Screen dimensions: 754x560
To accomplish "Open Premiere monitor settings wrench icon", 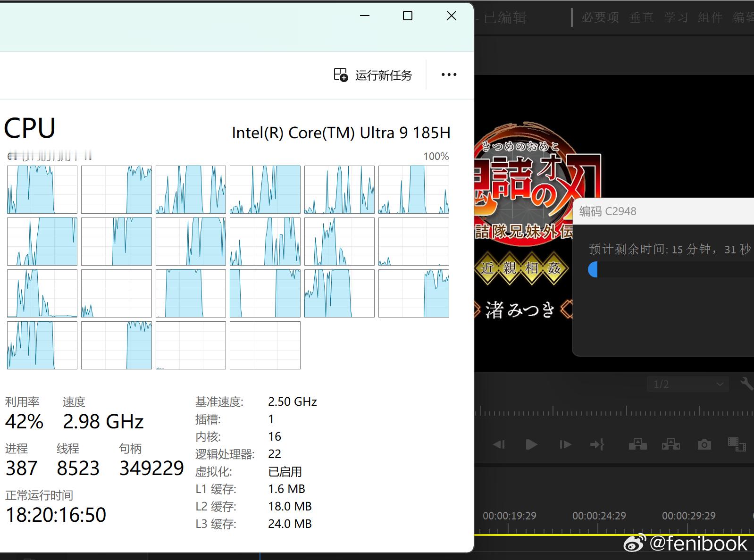I will click(747, 384).
